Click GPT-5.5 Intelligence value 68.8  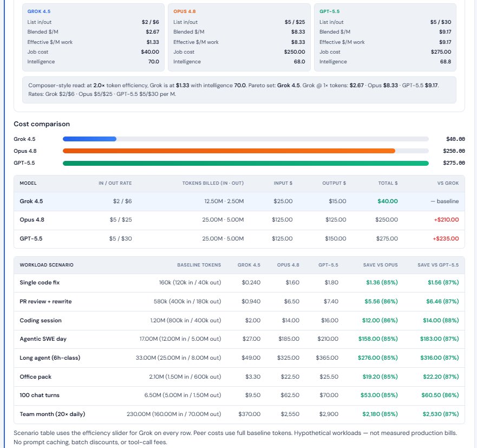click(x=446, y=61)
